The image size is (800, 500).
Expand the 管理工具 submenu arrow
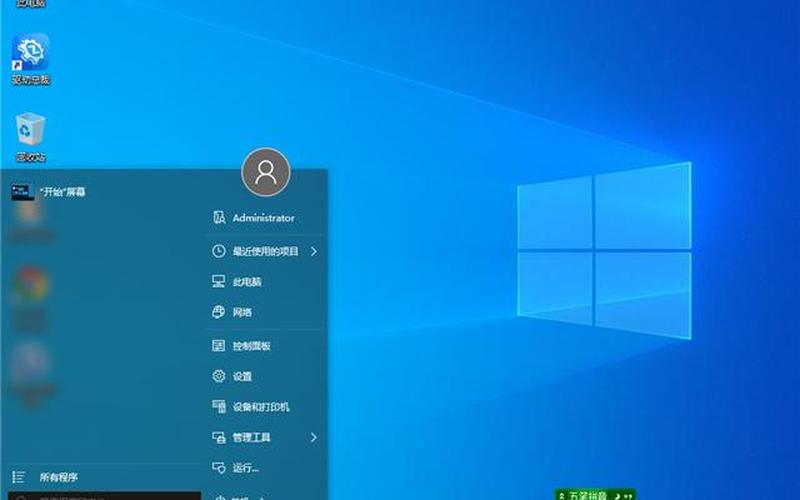pyautogui.click(x=314, y=437)
